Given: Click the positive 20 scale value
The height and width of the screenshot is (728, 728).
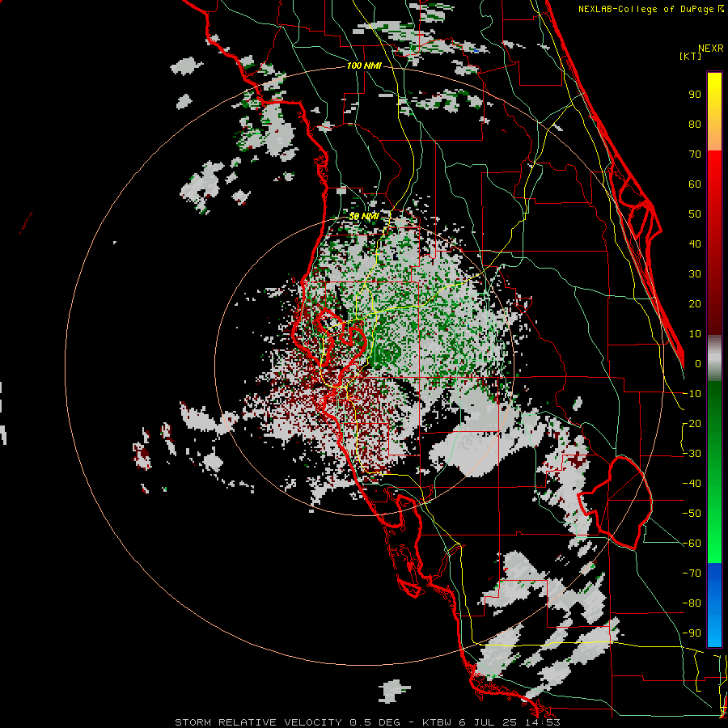Looking at the screenshot, I should (695, 303).
